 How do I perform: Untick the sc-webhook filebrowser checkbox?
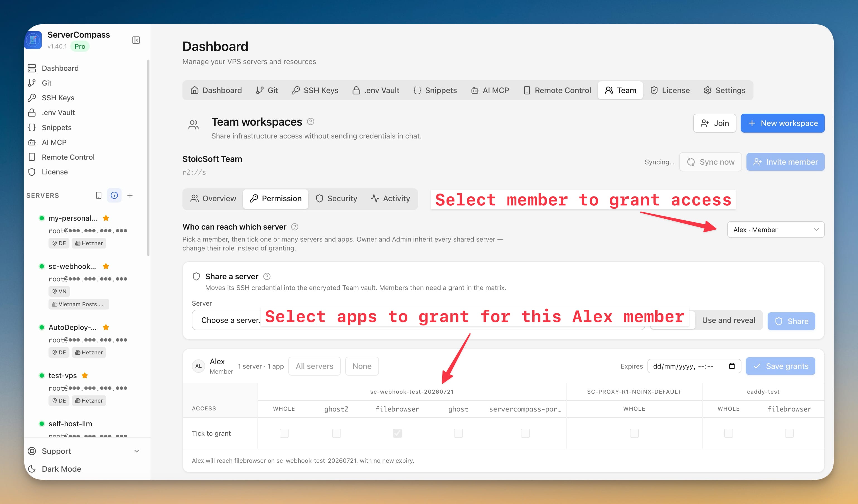(397, 433)
